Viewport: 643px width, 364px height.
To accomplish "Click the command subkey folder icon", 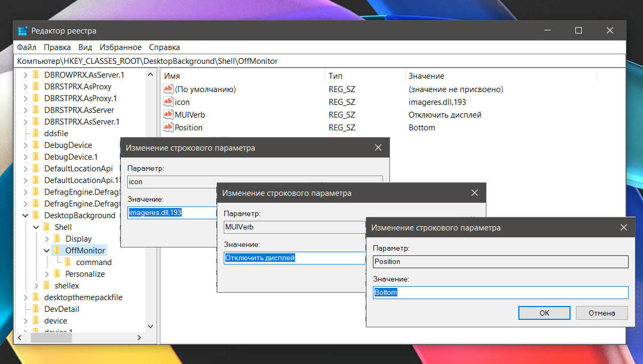I will click(x=68, y=262).
